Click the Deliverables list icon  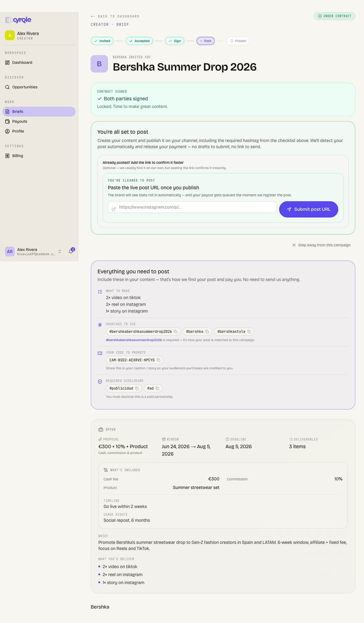[291, 439]
